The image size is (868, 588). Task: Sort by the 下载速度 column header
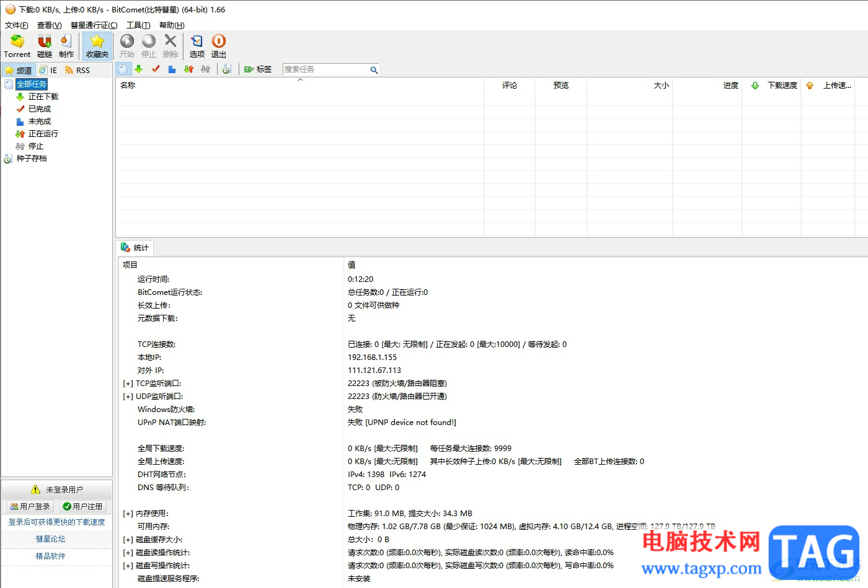coord(772,86)
